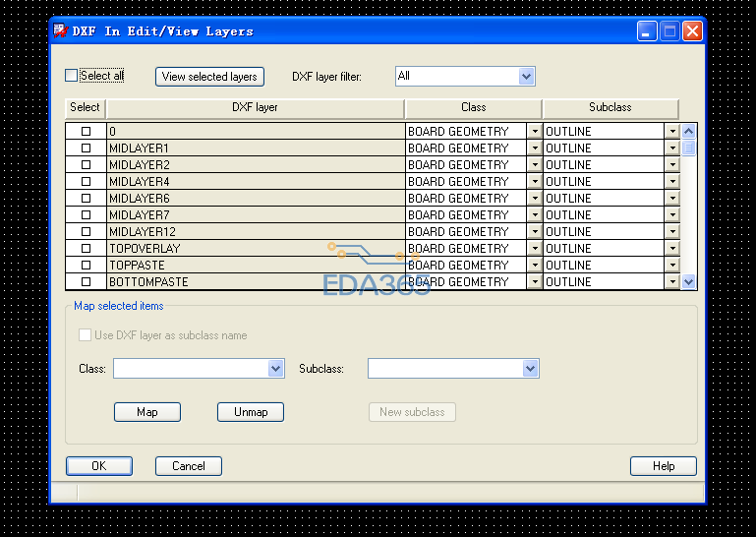The width and height of the screenshot is (756, 537).
Task: Click BOARD GEOMETRY text in MIDLAYER6 row
Action: [x=458, y=199]
